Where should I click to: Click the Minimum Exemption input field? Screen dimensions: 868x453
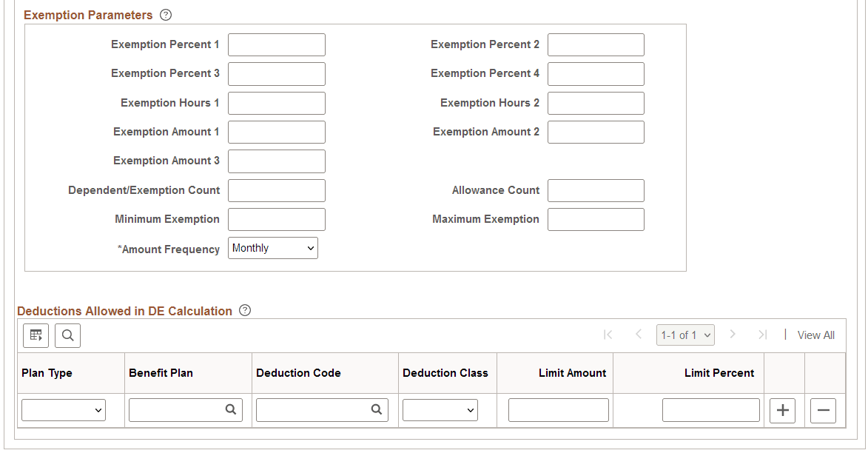(276, 219)
